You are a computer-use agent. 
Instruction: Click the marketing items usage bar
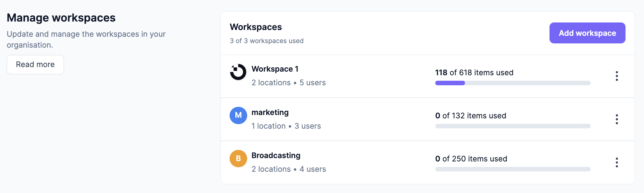tap(513, 126)
